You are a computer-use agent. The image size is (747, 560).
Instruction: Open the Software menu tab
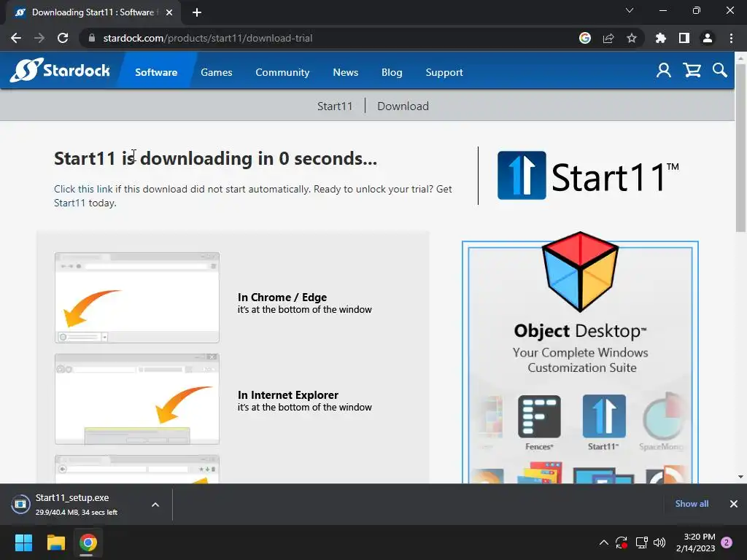tap(156, 72)
